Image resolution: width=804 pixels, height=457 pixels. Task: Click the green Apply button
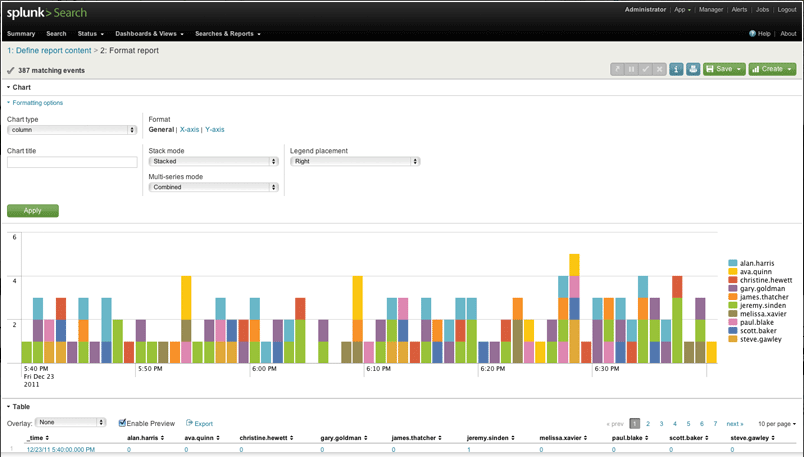pyautogui.click(x=33, y=211)
